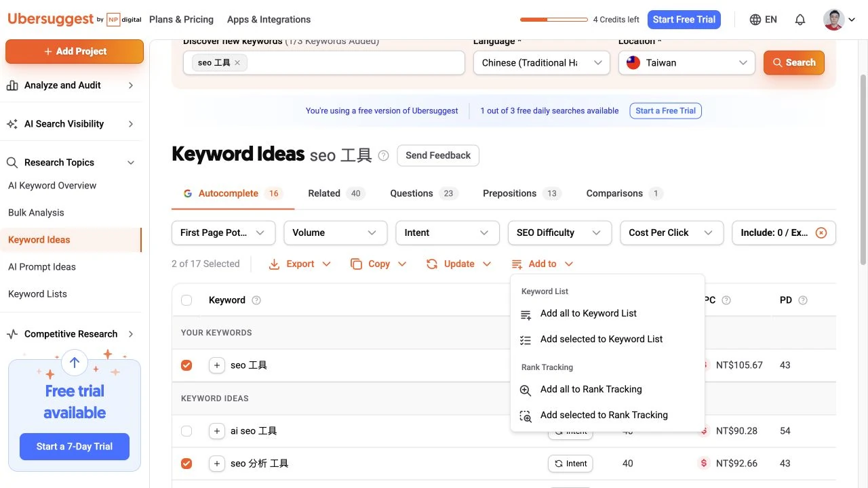
Task: Switch to the Comparisons tab
Action: click(x=625, y=194)
